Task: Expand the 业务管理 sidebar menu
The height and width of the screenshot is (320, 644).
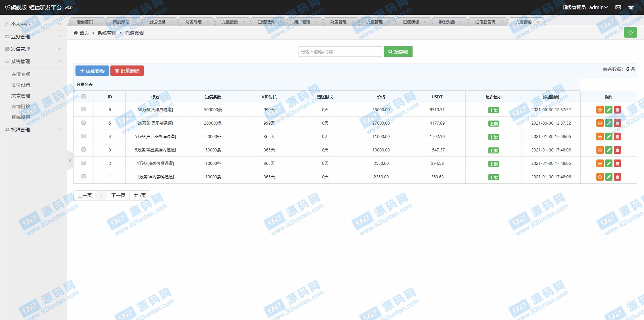Action: point(33,37)
